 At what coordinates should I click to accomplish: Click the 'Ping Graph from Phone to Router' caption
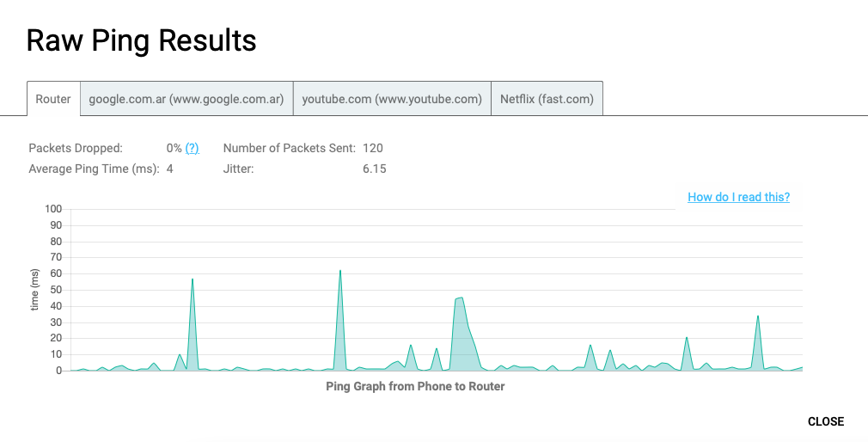pyautogui.click(x=415, y=386)
